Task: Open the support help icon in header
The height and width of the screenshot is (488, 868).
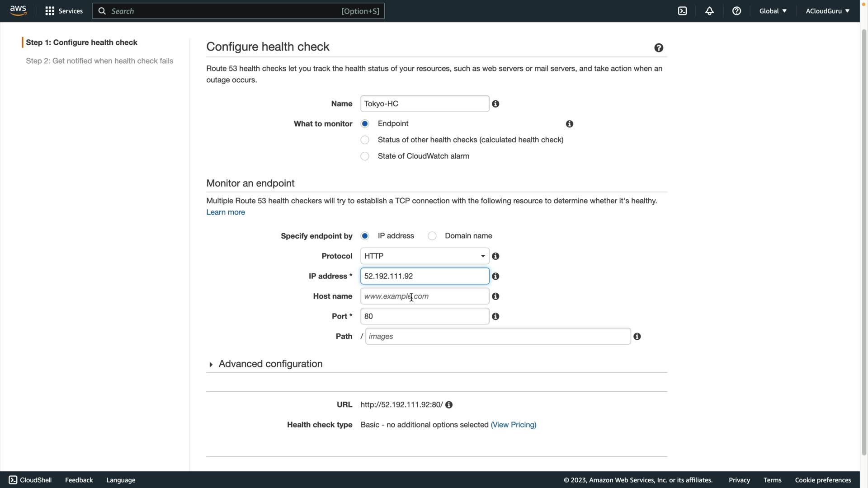Action: pyautogui.click(x=736, y=11)
